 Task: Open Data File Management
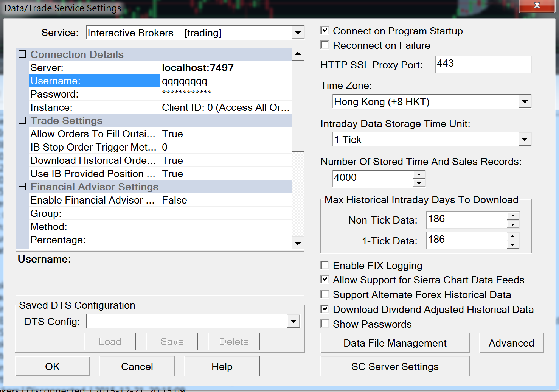coord(395,343)
